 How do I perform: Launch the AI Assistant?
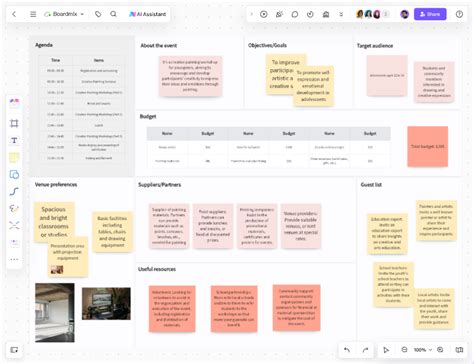click(148, 14)
